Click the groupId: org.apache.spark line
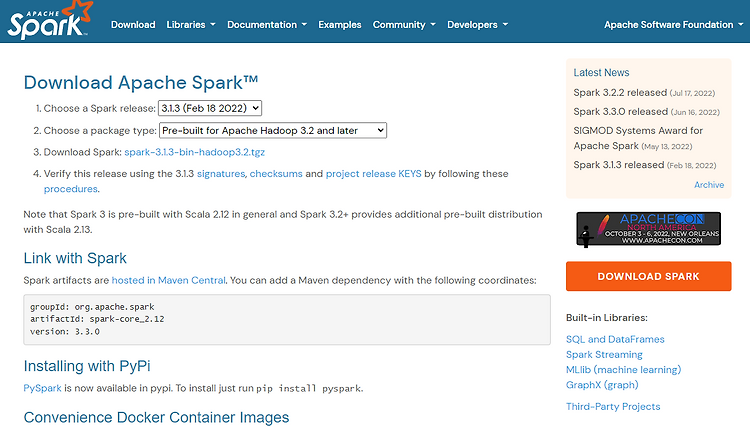 [x=92, y=307]
